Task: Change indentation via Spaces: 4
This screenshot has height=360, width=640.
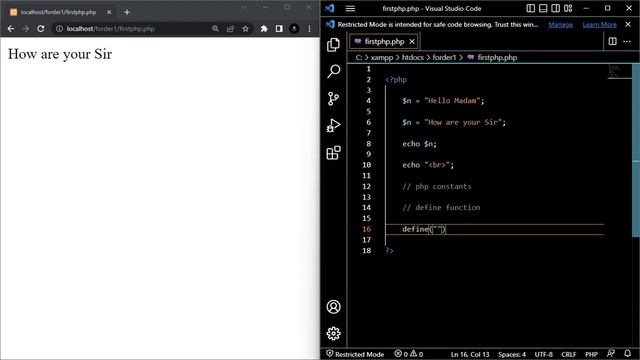Action: 512,354
